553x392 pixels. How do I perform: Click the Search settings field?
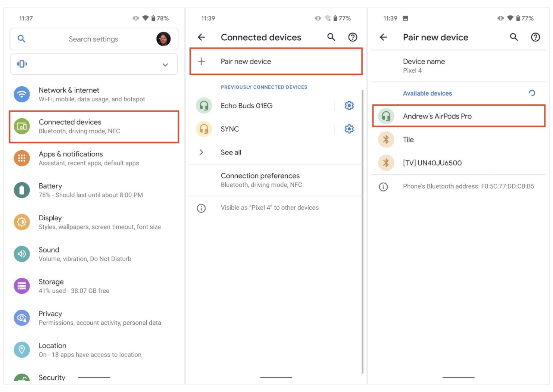(93, 39)
